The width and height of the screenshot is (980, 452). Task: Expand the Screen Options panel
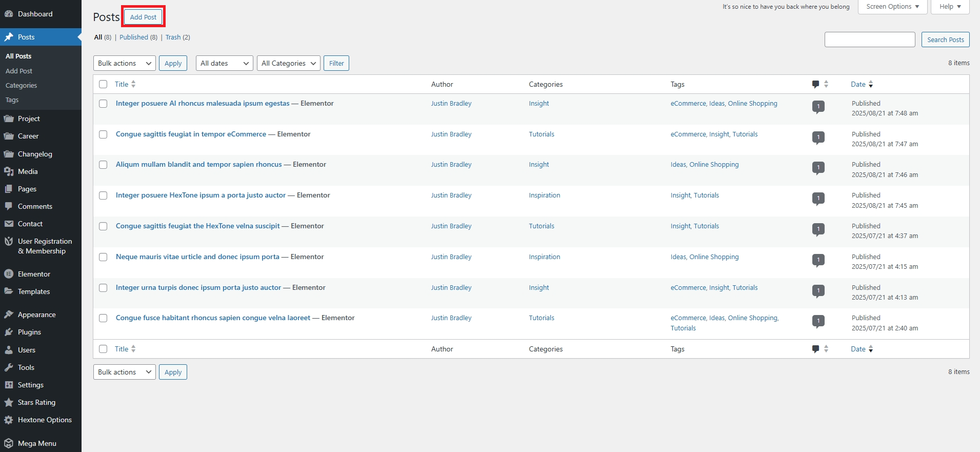(x=892, y=7)
